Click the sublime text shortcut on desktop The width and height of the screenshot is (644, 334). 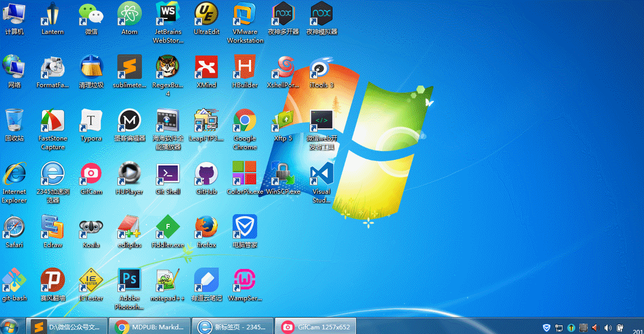[130, 72]
